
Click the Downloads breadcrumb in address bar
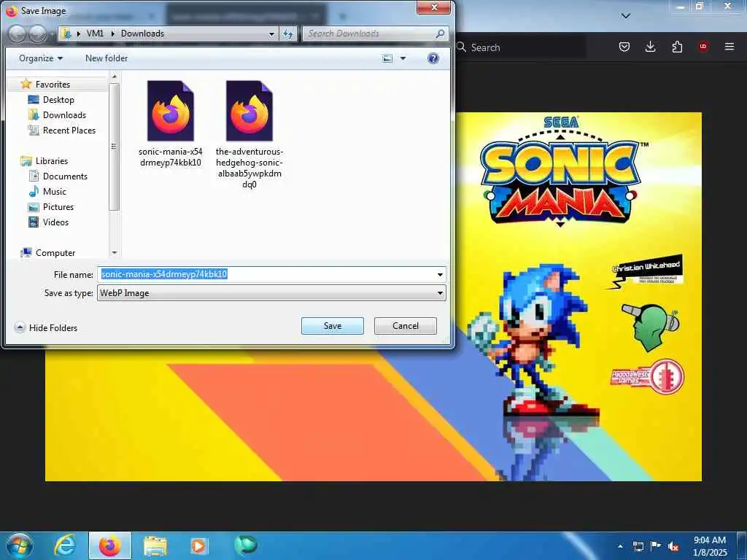[x=142, y=34]
